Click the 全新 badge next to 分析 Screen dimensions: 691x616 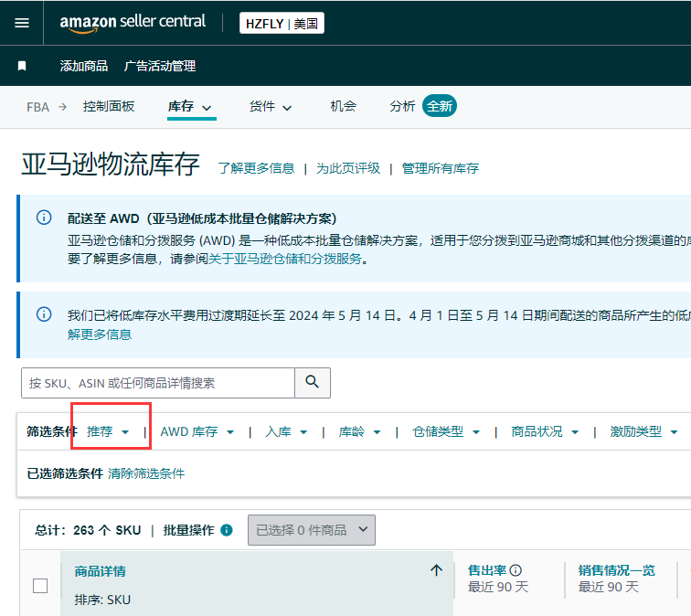click(x=440, y=106)
